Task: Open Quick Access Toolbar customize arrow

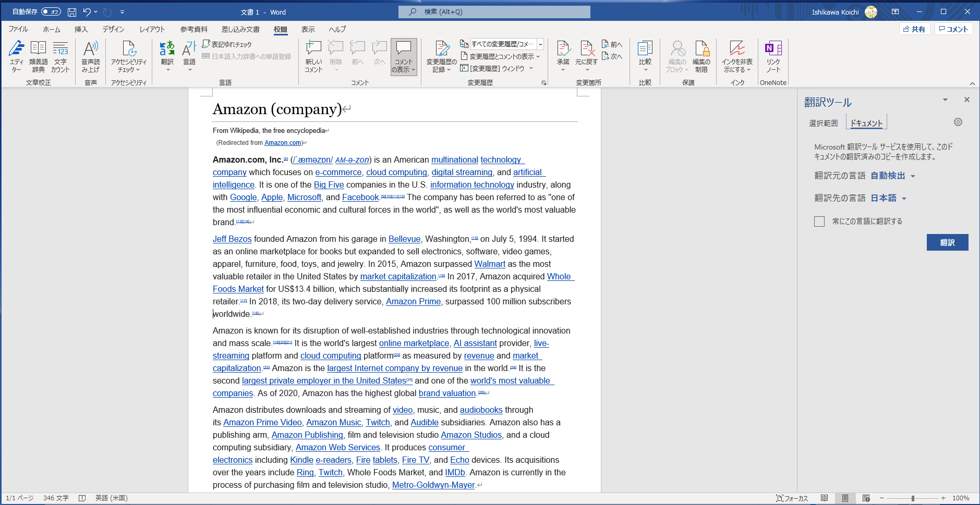Action: pos(122,12)
